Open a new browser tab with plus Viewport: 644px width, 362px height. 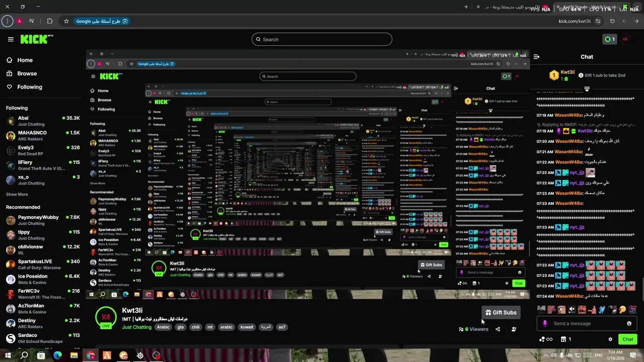466,7
